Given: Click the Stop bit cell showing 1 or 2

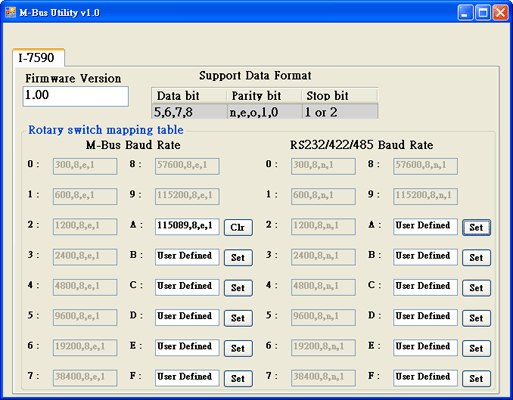Looking at the screenshot, I should [x=340, y=112].
